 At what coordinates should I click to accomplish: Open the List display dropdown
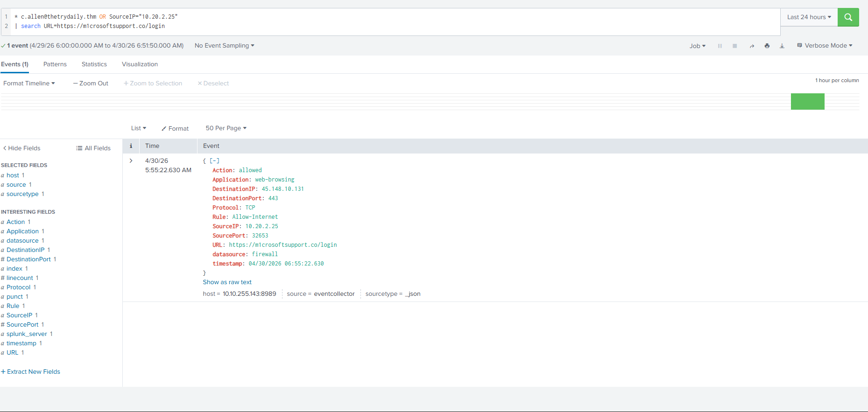pyautogui.click(x=139, y=128)
